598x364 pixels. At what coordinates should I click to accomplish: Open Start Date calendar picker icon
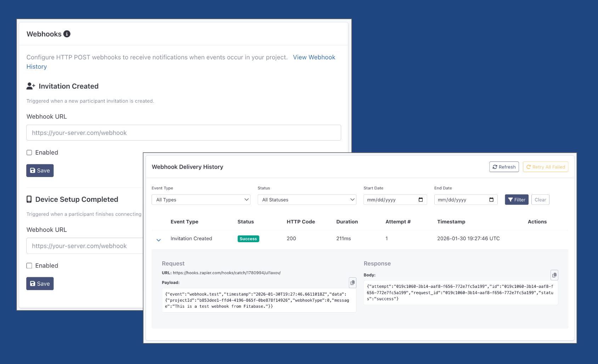pos(421,200)
